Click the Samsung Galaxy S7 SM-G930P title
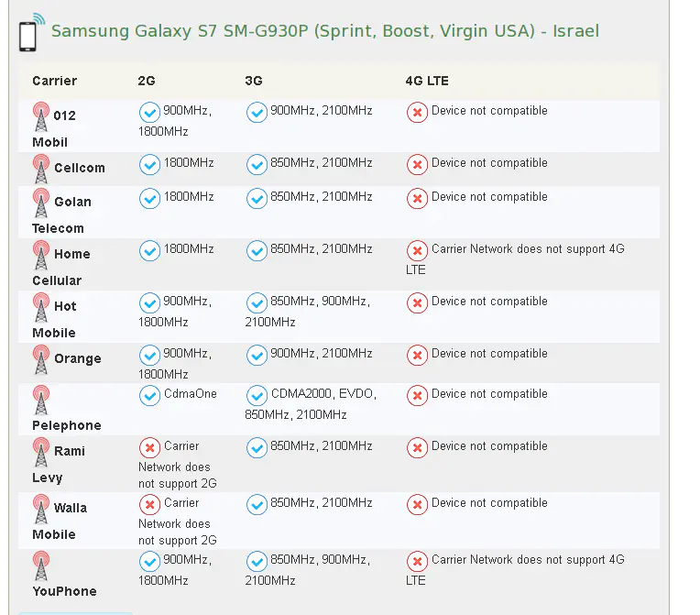Screen dimensions: 700x615 click(324, 31)
